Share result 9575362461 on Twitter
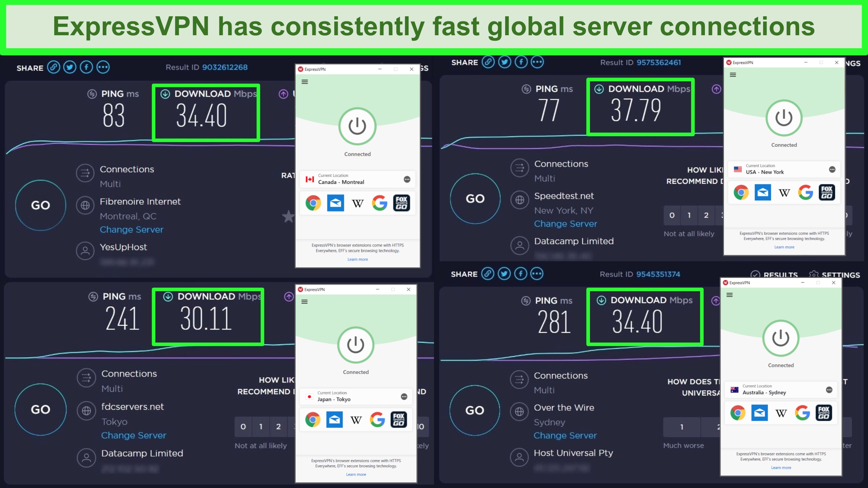The height and width of the screenshot is (488, 868). pos(505,62)
